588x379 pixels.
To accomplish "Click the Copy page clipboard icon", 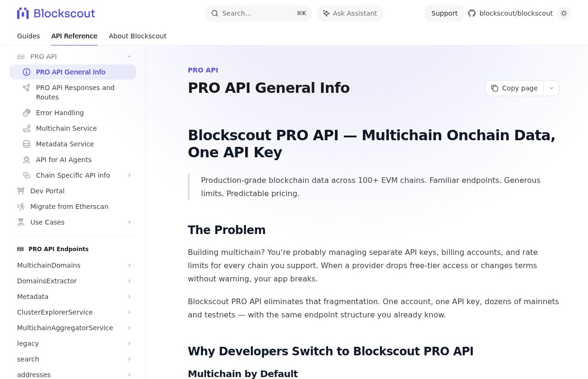I will pos(495,88).
